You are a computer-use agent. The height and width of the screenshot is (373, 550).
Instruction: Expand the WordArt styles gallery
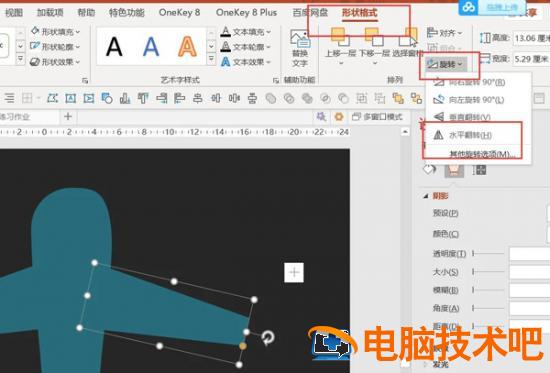211,59
